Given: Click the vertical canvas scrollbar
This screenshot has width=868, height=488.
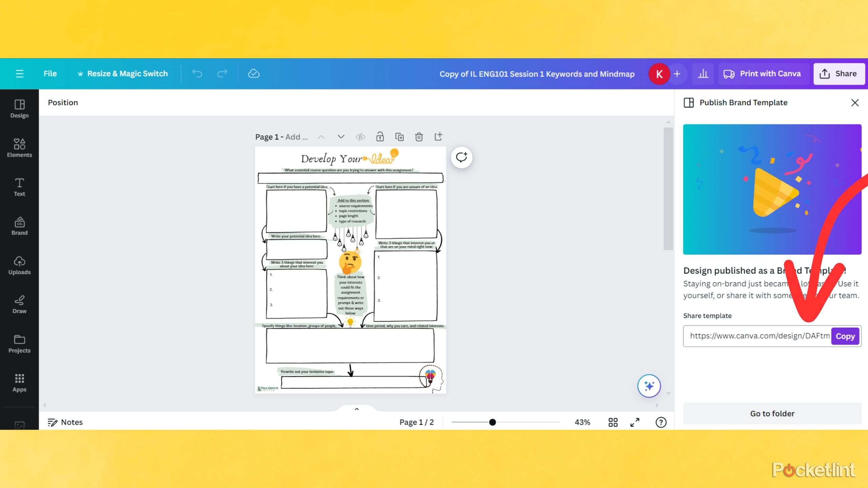Looking at the screenshot, I should (668, 188).
